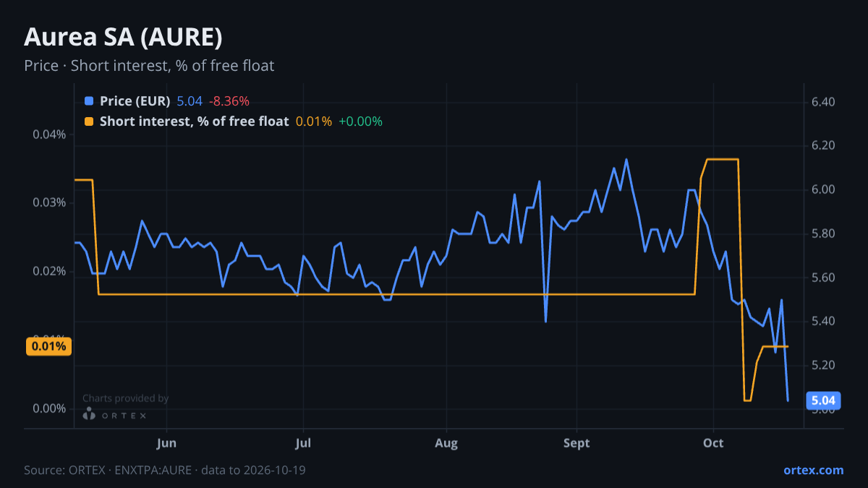Select the Short interest, % of free float legend label
Viewport: 868px width, 488px height.
pos(194,121)
